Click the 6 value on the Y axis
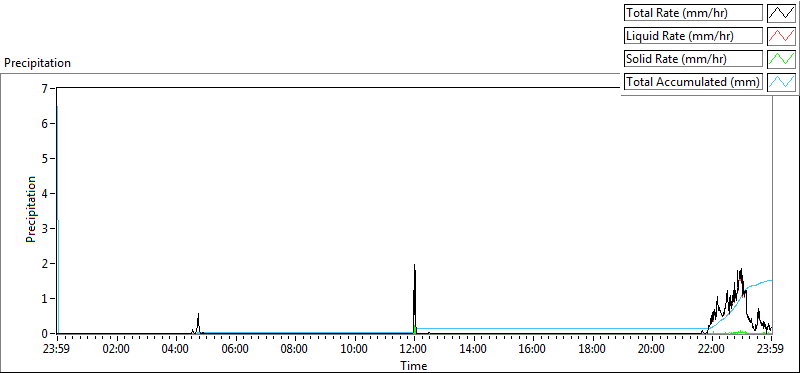 [x=44, y=124]
